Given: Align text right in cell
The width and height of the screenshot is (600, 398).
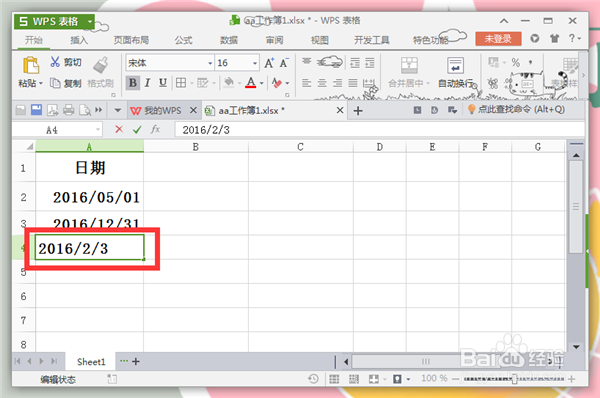Looking at the screenshot, I should [x=337, y=83].
